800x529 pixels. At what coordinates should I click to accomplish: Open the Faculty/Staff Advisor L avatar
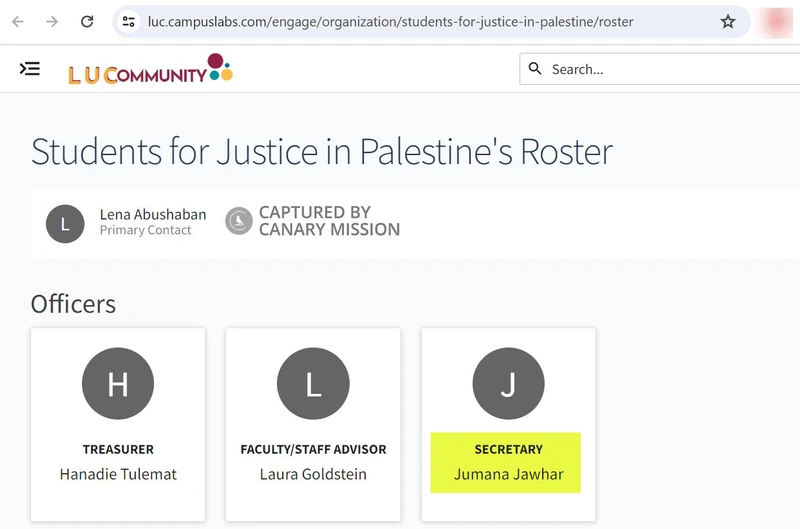313,384
